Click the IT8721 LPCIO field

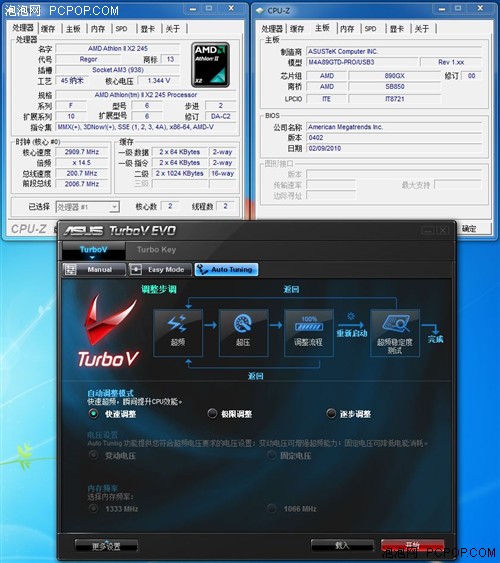(394, 99)
